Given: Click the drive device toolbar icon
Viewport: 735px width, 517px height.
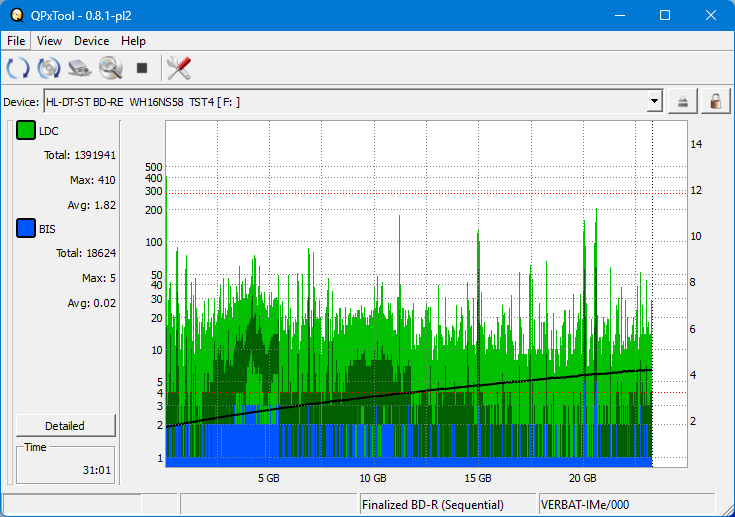Looking at the screenshot, I should tap(80, 68).
